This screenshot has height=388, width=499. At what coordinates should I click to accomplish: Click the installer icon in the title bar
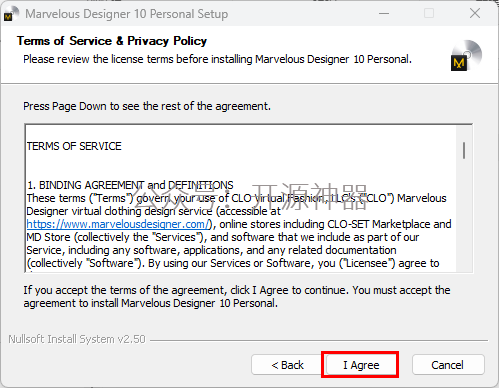[11, 14]
